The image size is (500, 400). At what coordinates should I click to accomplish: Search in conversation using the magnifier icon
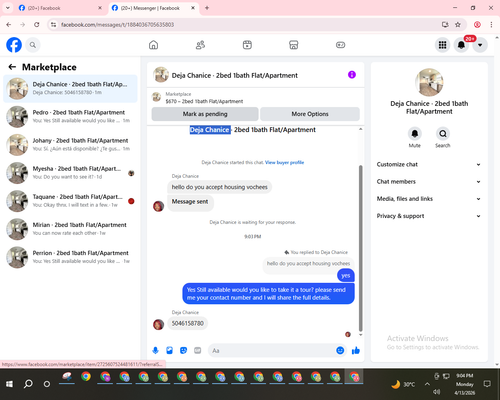click(443, 134)
